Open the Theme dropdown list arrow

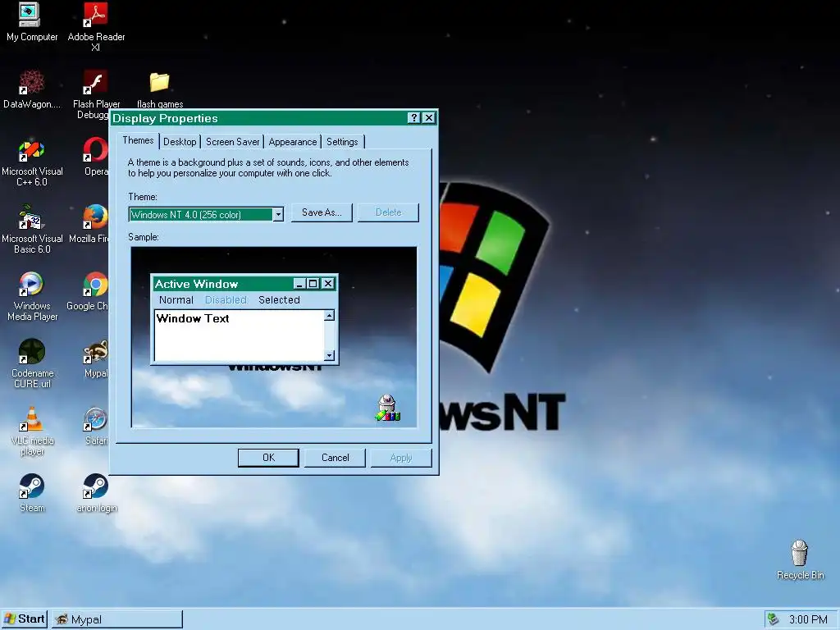(278, 214)
